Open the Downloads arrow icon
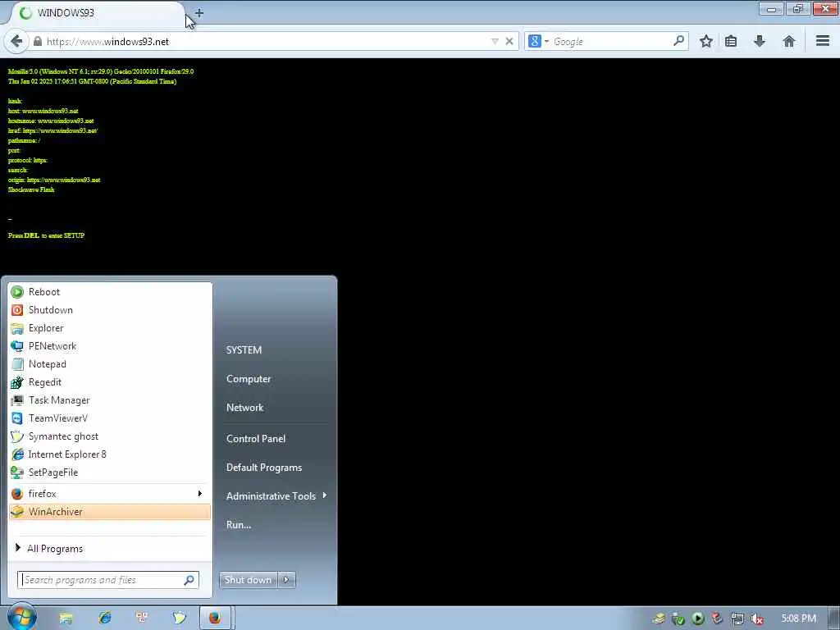The height and width of the screenshot is (630, 840). pos(760,41)
